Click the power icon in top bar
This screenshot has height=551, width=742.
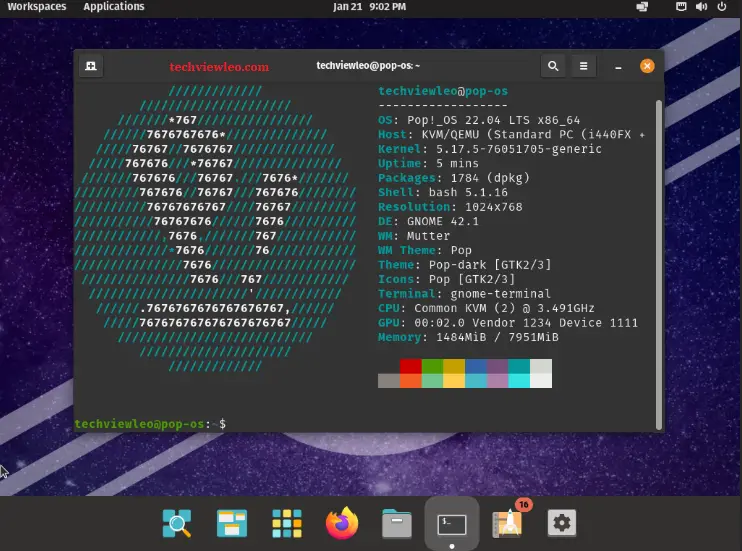(722, 7)
